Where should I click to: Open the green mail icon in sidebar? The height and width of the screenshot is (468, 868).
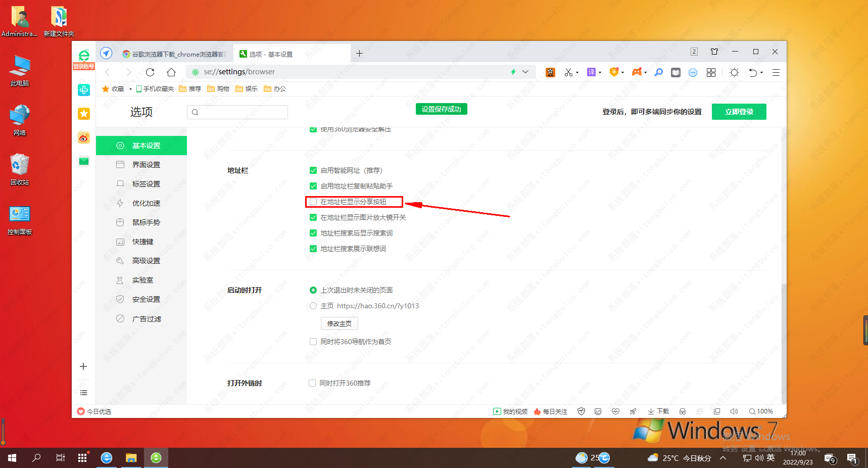point(84,161)
